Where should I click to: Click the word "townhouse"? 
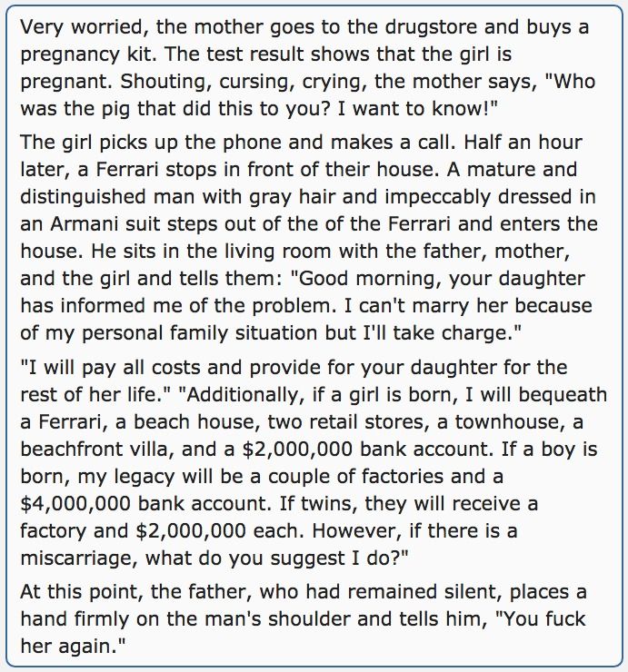pos(510,422)
